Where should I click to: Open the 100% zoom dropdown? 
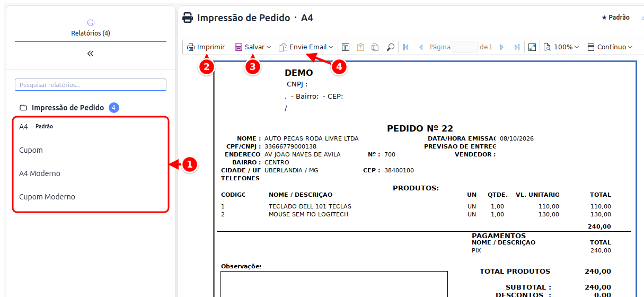pos(561,47)
